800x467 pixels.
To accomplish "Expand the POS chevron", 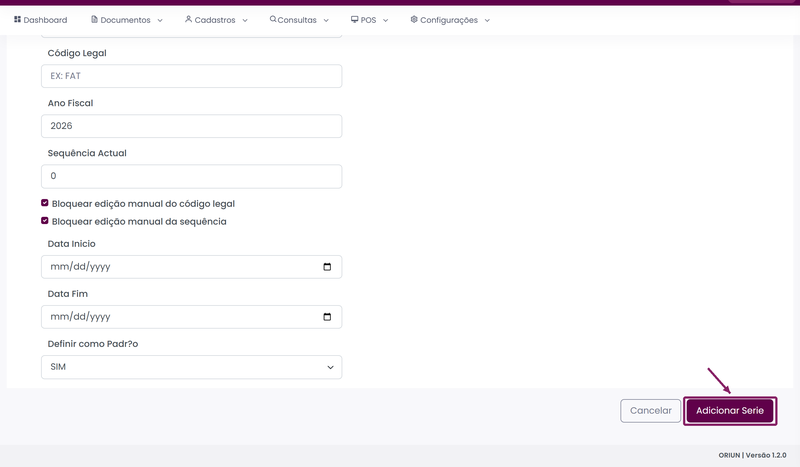I will click(386, 20).
